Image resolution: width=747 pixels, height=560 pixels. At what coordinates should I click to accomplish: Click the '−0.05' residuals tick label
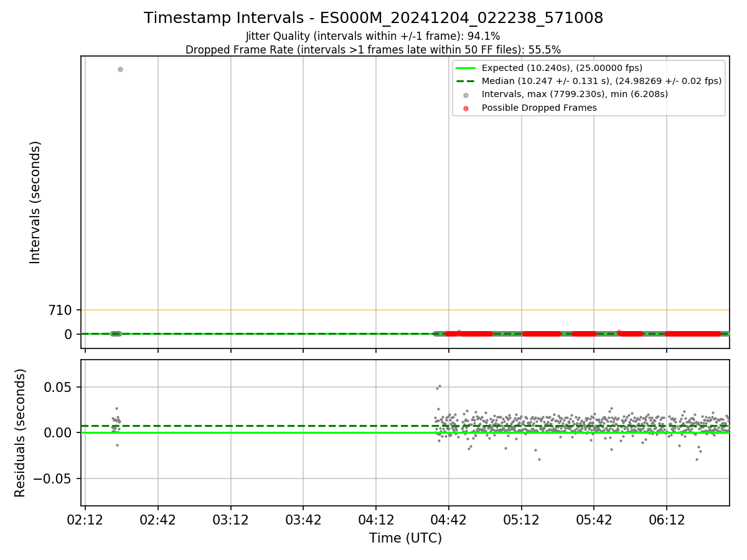pyautogui.click(x=54, y=478)
